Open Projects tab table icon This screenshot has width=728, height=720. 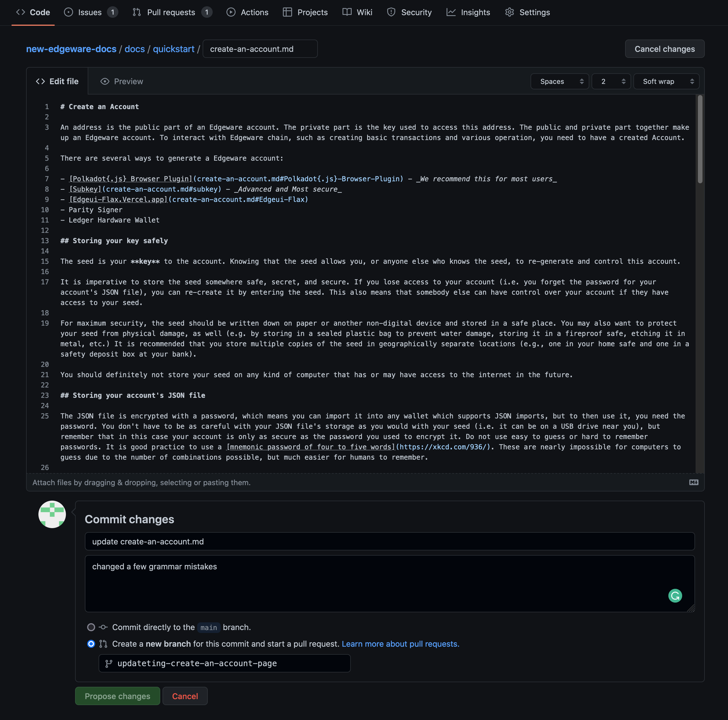click(287, 12)
